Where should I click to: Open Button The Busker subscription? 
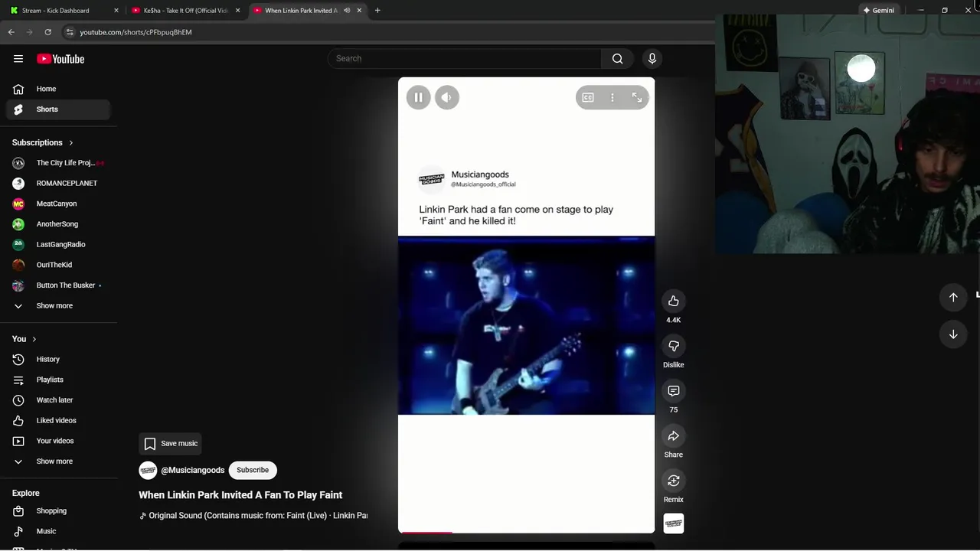tap(58, 285)
